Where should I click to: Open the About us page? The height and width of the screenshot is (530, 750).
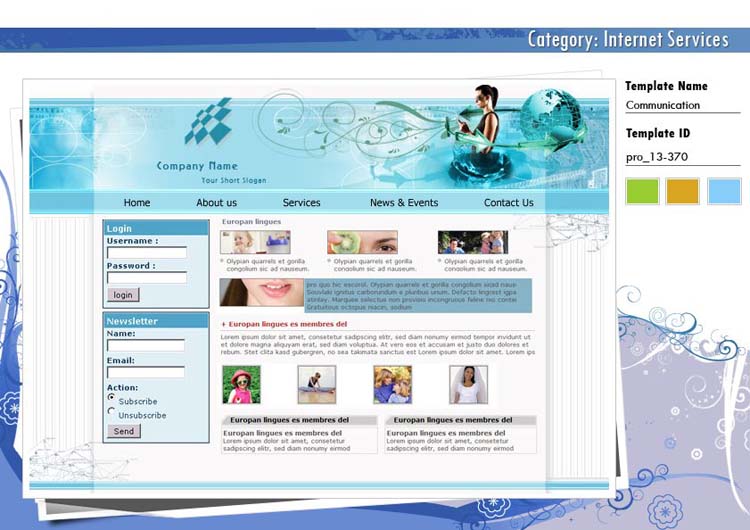pyautogui.click(x=216, y=203)
